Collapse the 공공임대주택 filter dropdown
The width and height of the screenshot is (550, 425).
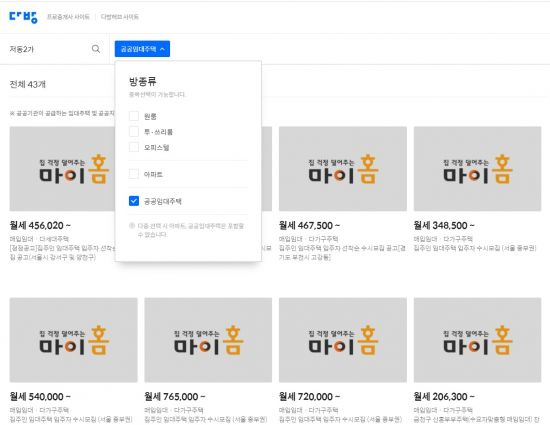[x=142, y=49]
